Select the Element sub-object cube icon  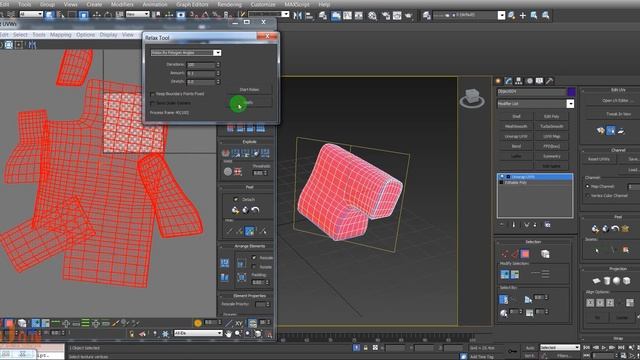(x=545, y=254)
